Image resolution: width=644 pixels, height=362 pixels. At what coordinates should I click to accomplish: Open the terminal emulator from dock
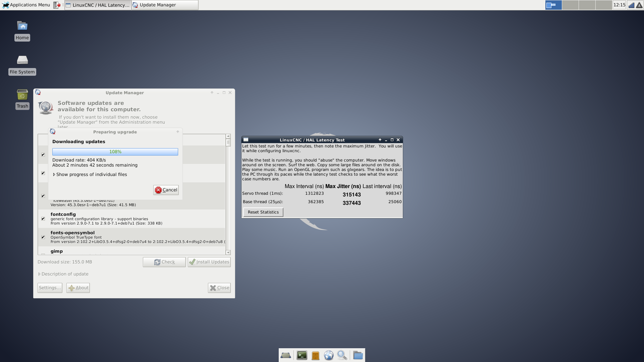302,355
